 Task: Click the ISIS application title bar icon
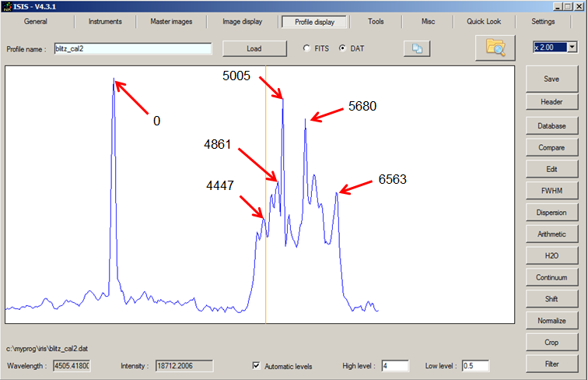[x=6, y=6]
